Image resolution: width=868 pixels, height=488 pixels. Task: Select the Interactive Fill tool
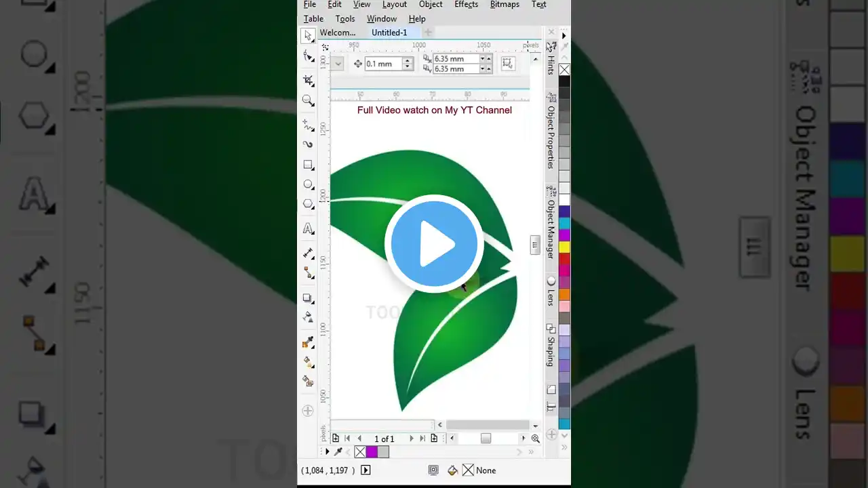(308, 362)
